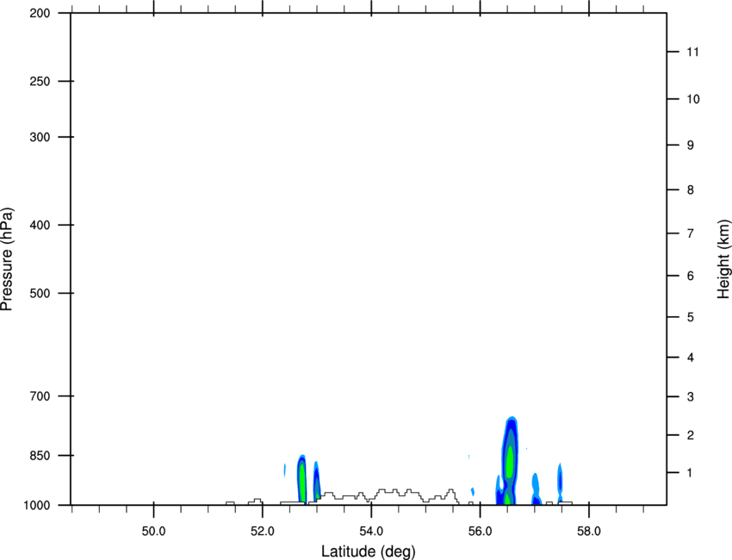Click the thin blue plume near 57.5°
This screenshot has height=560, width=732.
tap(560, 481)
